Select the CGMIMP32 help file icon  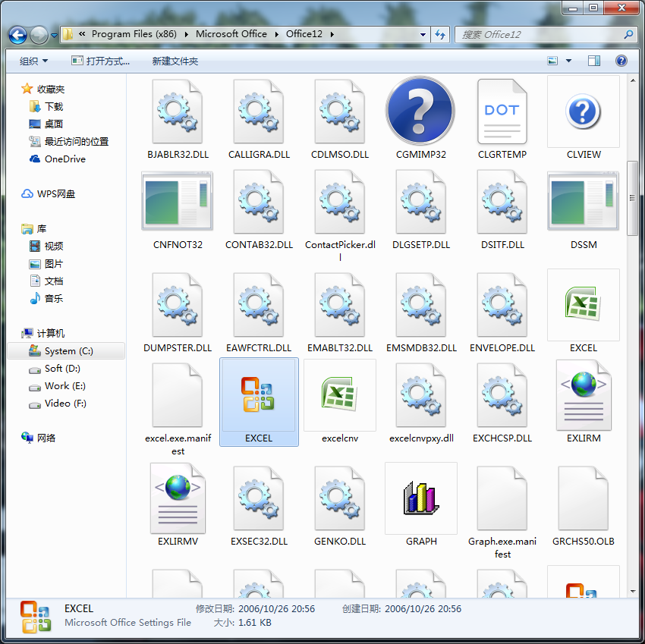(420, 111)
